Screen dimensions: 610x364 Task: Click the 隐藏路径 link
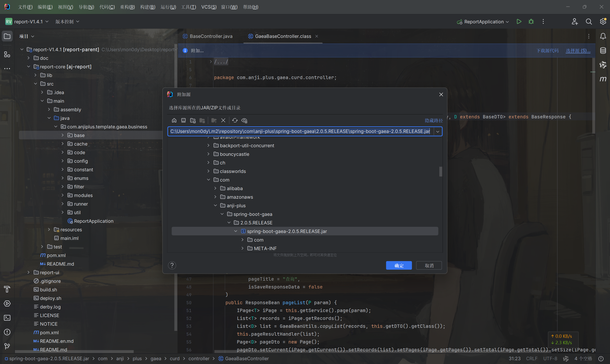click(x=434, y=121)
